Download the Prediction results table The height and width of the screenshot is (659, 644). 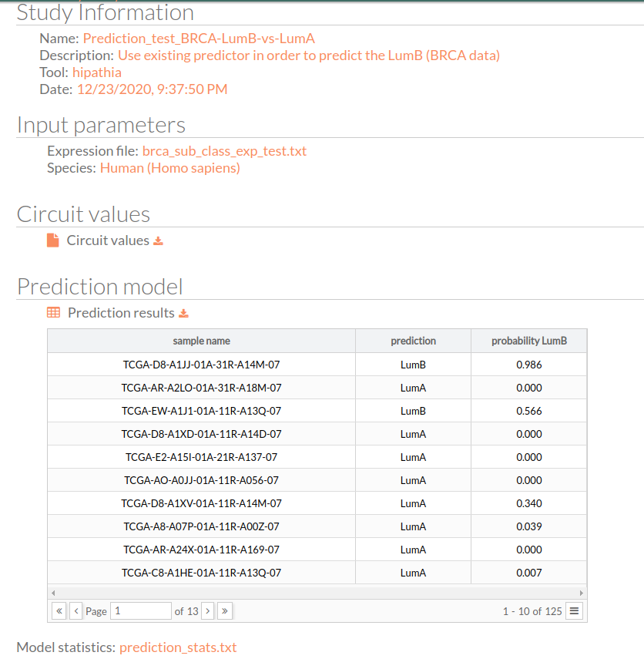183,313
